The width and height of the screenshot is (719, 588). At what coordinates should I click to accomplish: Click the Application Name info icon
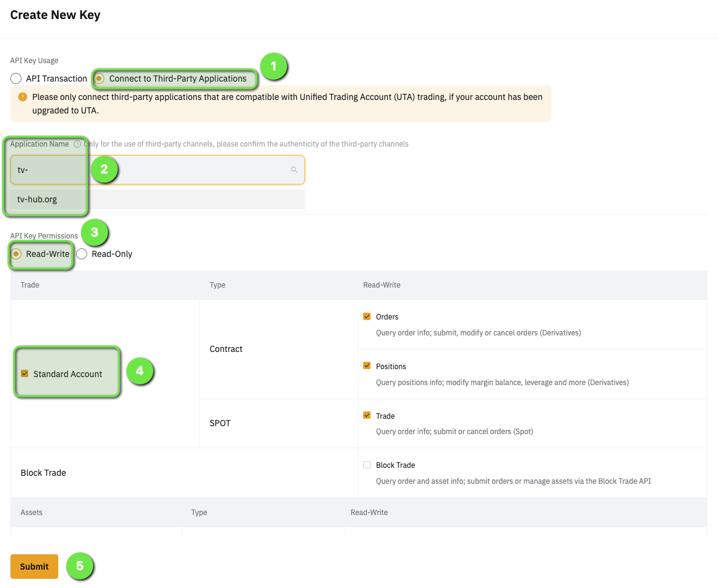tap(77, 144)
